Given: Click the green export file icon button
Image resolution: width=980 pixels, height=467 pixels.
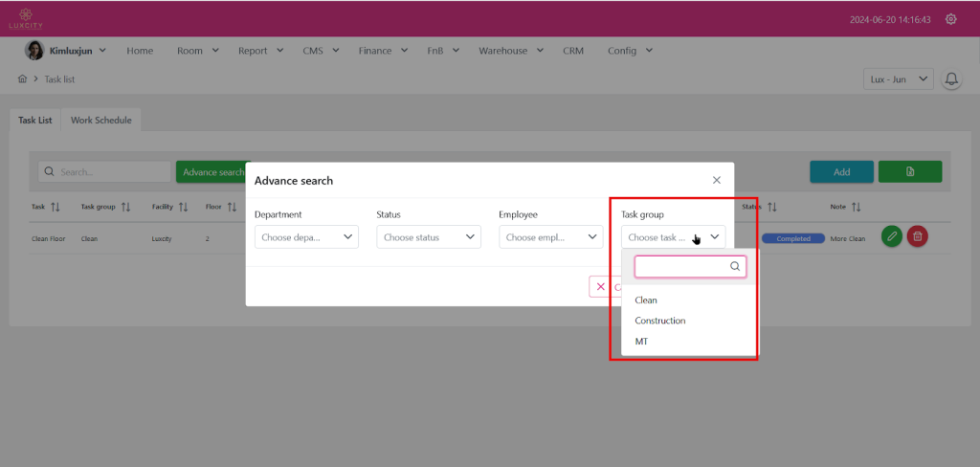Looking at the screenshot, I should [x=909, y=171].
